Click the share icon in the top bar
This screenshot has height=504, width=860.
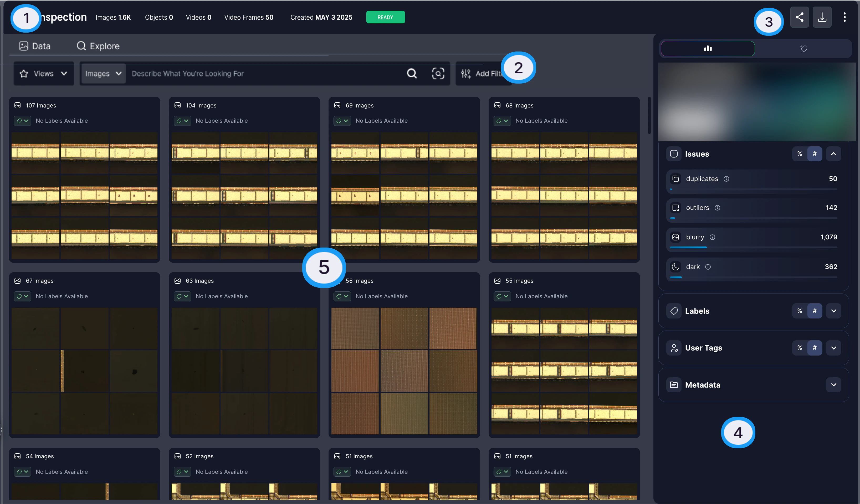pos(799,17)
